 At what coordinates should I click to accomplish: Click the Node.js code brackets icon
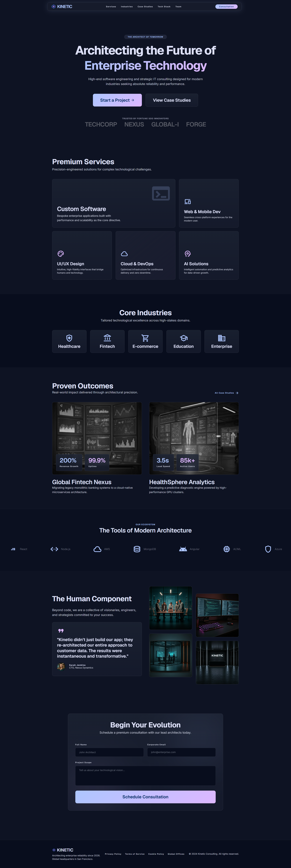coord(54,549)
